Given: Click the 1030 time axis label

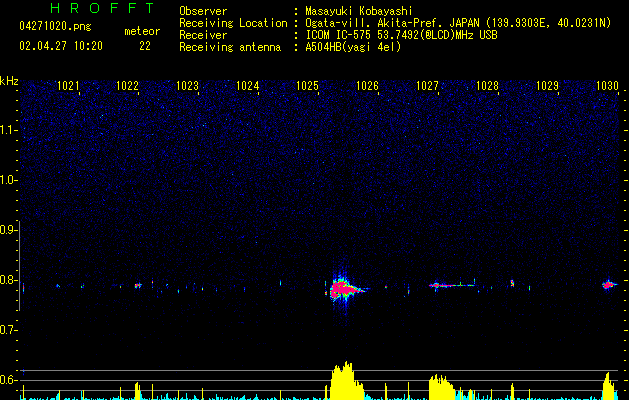Looking at the screenshot, I should click(607, 86).
